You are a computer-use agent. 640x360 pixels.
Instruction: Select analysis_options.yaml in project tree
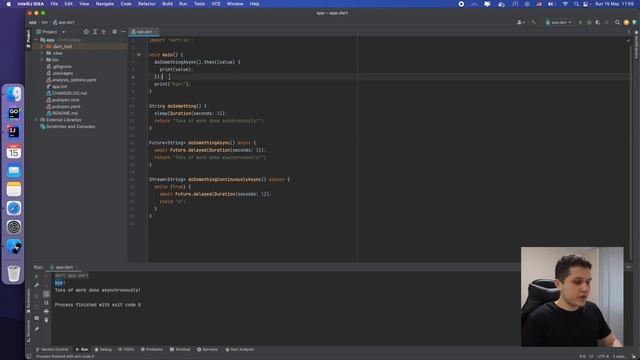[x=71, y=80]
